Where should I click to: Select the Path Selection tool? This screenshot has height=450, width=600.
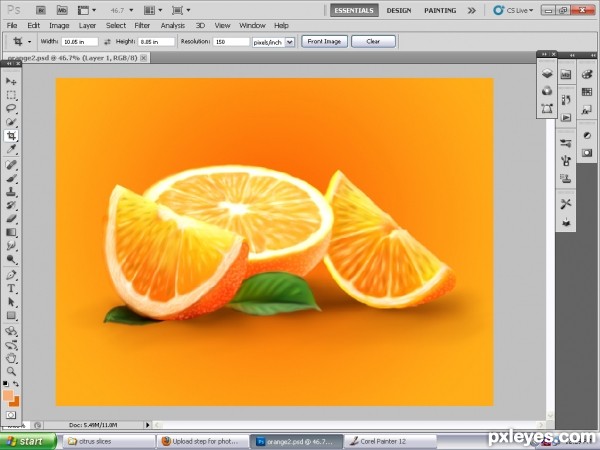[x=11, y=302]
